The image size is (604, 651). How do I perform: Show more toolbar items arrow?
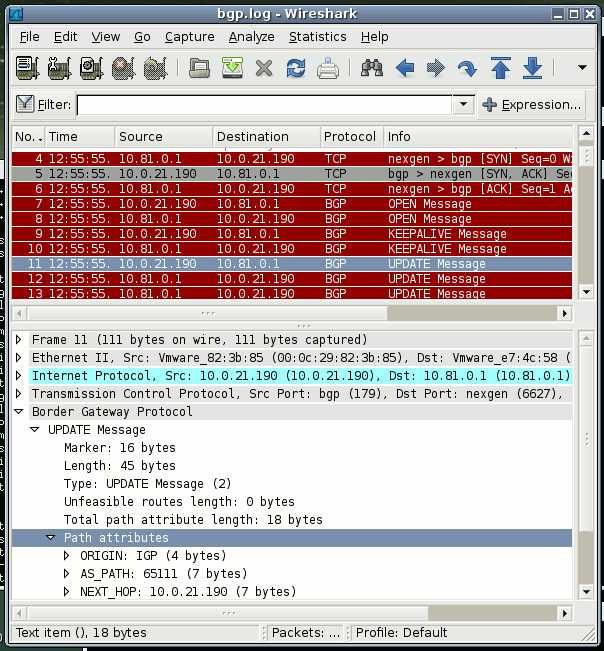coord(582,67)
